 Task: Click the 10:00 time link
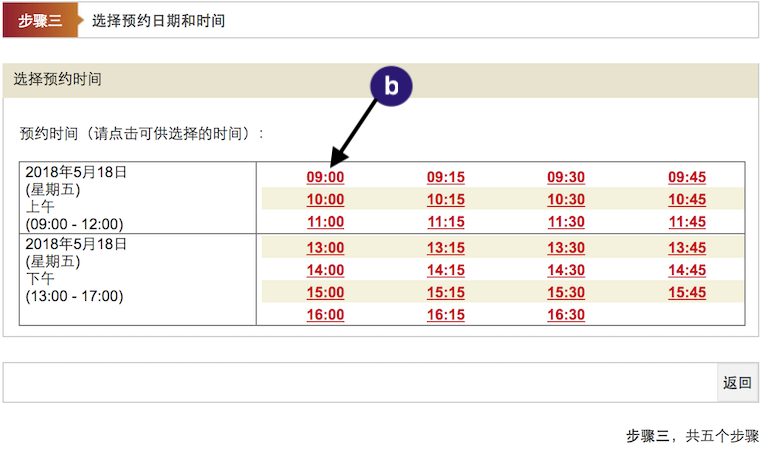[325, 199]
